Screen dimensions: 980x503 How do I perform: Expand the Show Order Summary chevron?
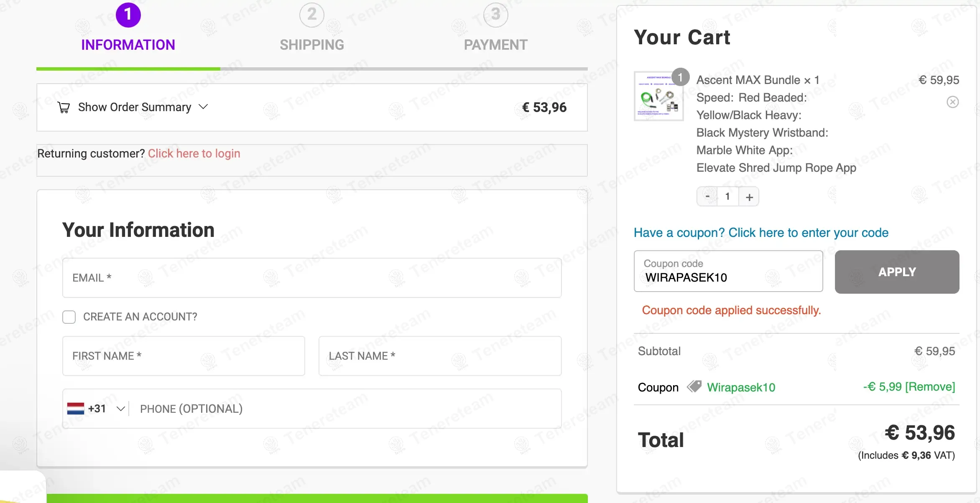point(203,107)
